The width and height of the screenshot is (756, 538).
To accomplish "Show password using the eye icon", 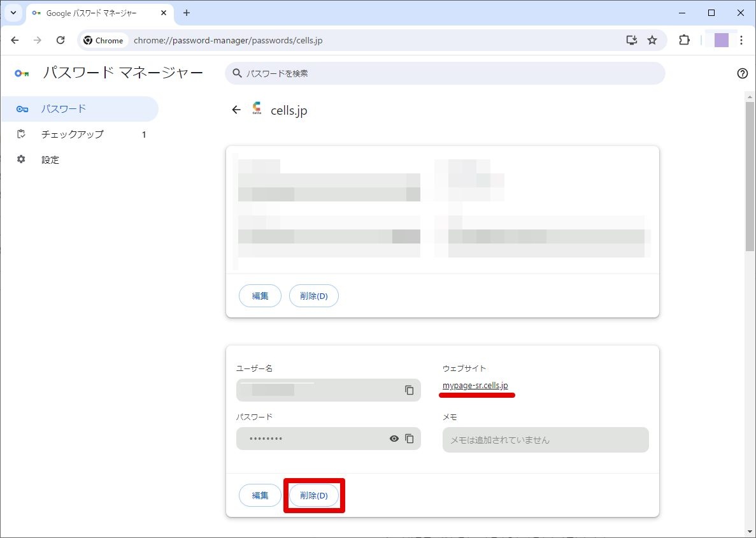I will pos(394,439).
